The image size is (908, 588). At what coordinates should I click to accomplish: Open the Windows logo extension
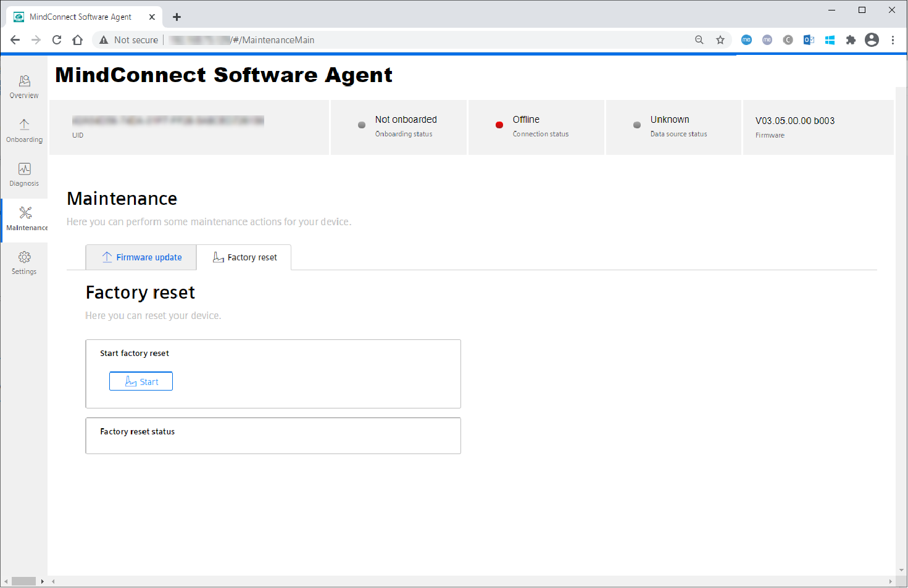[x=830, y=40]
